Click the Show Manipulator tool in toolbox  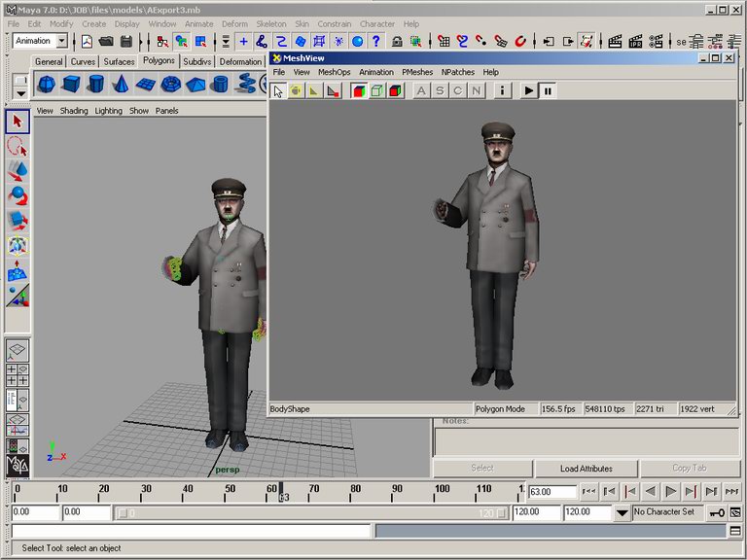(x=18, y=296)
